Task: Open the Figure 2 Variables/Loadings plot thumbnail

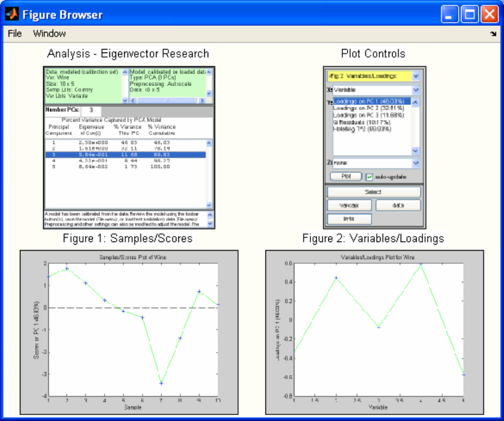Action: 375,332
